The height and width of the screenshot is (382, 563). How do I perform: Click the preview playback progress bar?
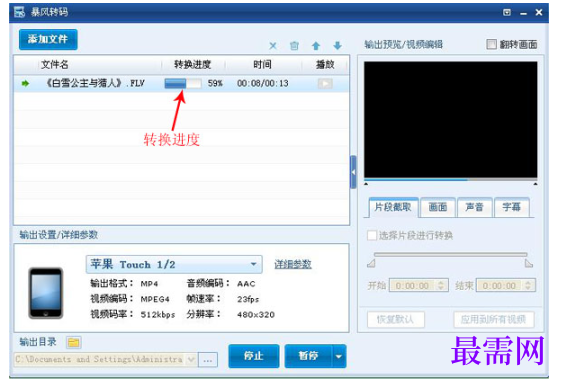point(451,179)
